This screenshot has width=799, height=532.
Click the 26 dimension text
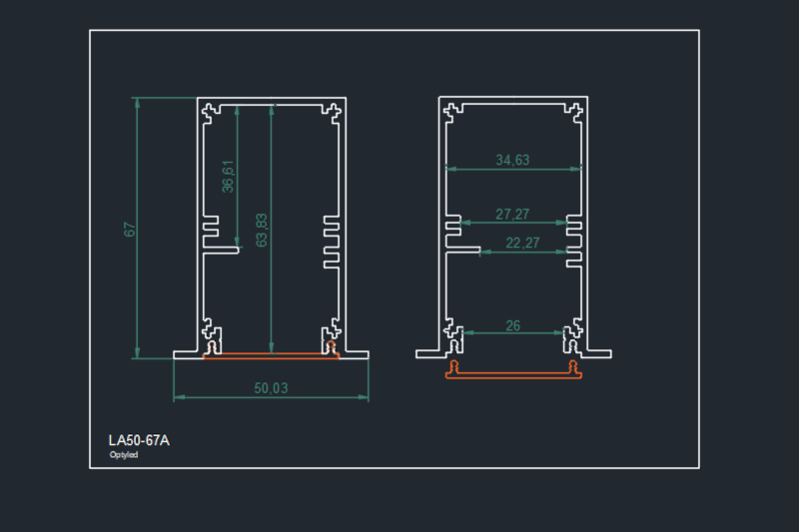coord(512,325)
